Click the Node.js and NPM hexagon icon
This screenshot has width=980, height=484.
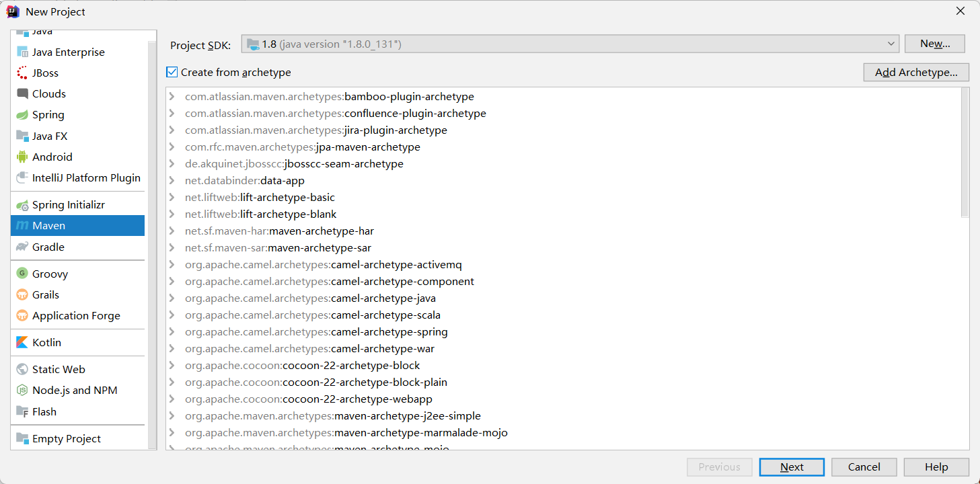tap(22, 390)
